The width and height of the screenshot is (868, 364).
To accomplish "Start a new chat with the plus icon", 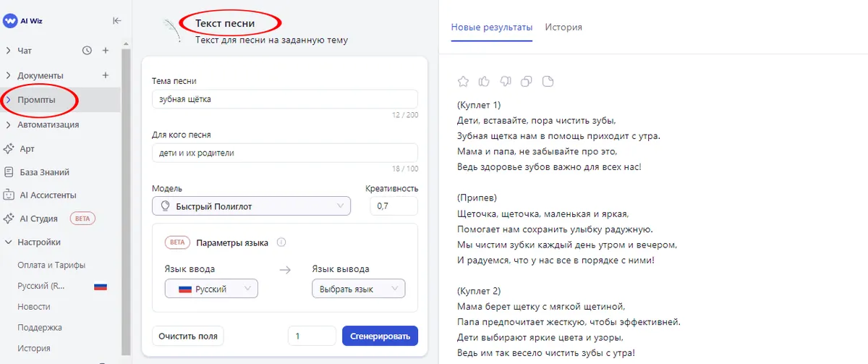I will (x=106, y=51).
